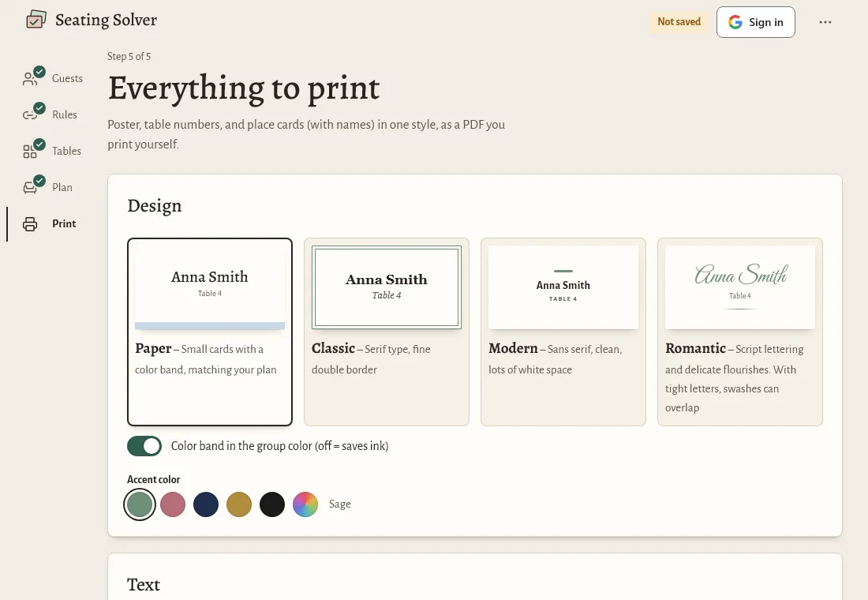Click the color band toggle description text
Viewport: 868px width, 600px height.
click(x=279, y=446)
